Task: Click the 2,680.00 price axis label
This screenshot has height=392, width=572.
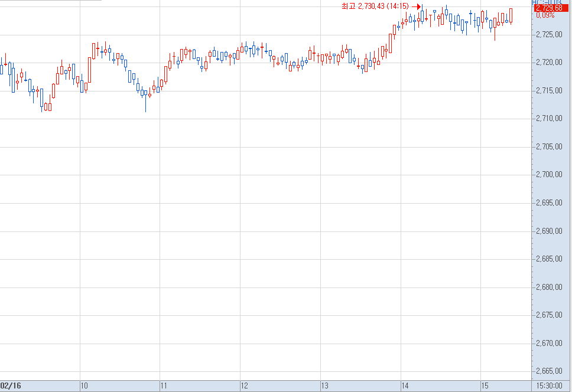Action: [549, 287]
